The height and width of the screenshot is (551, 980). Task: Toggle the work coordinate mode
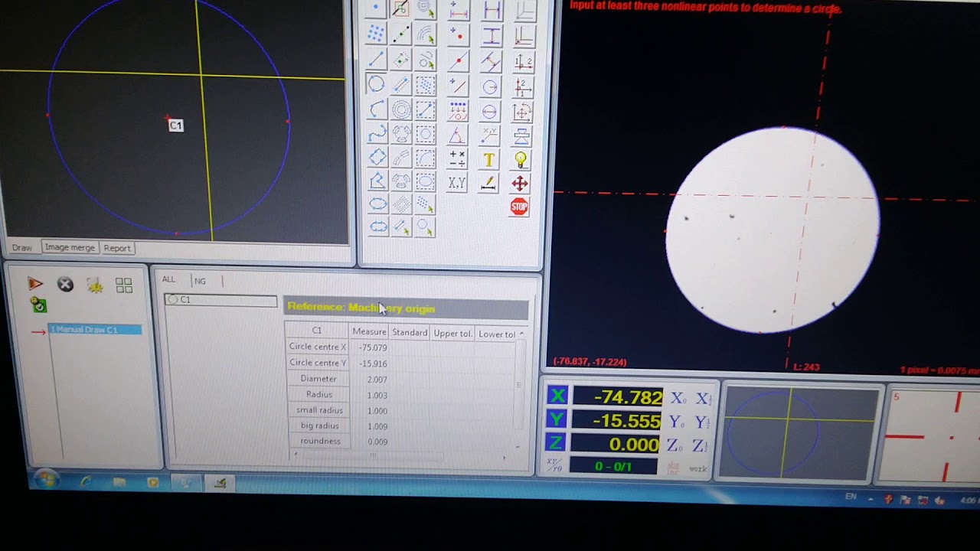698,468
